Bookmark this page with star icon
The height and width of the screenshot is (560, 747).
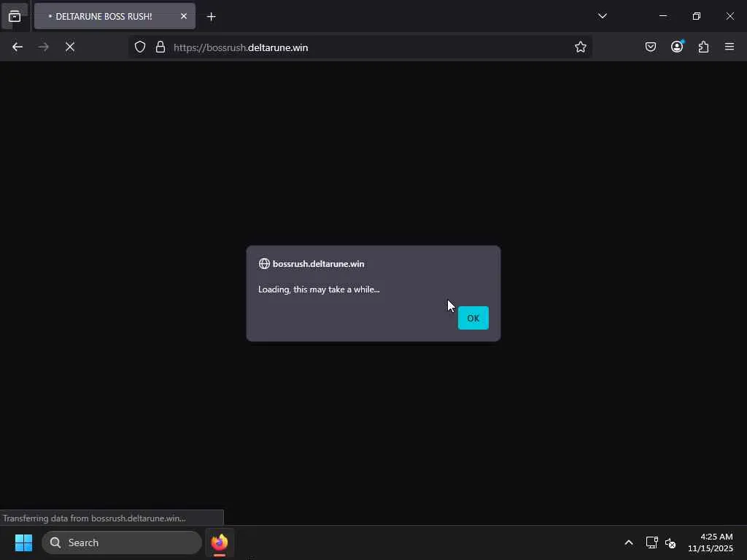(580, 47)
